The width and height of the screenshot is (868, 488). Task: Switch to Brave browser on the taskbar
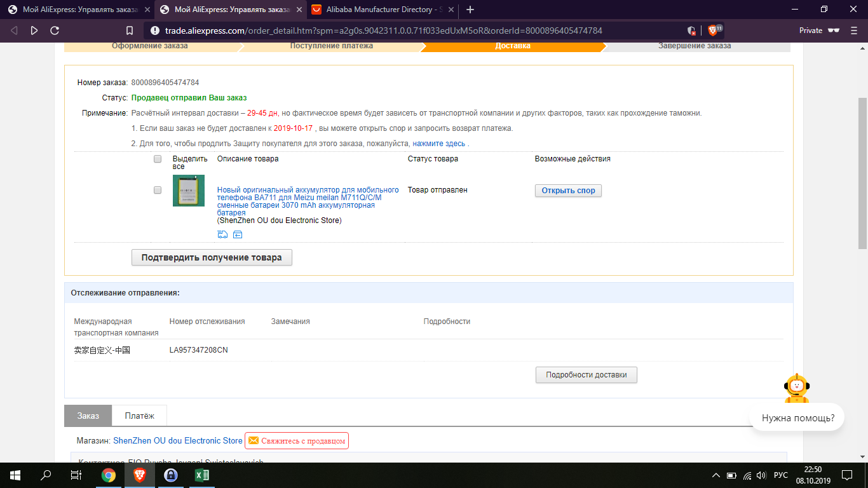[x=139, y=475]
